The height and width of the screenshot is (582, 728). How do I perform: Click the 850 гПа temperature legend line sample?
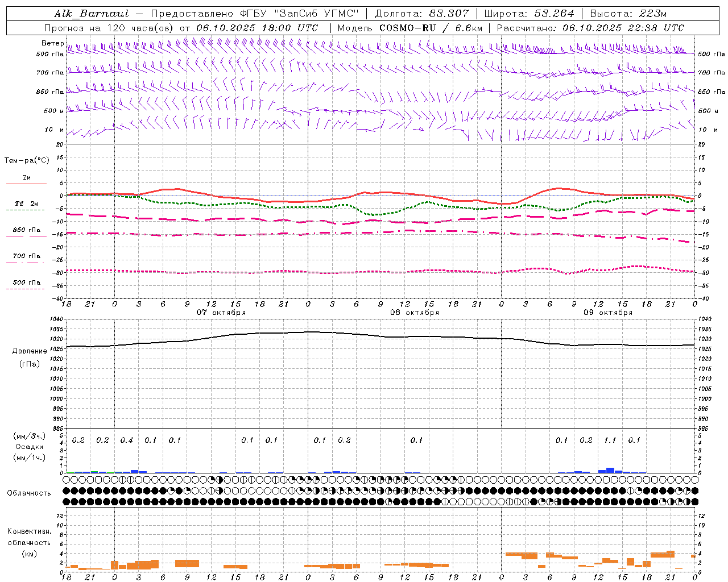(x=26, y=236)
